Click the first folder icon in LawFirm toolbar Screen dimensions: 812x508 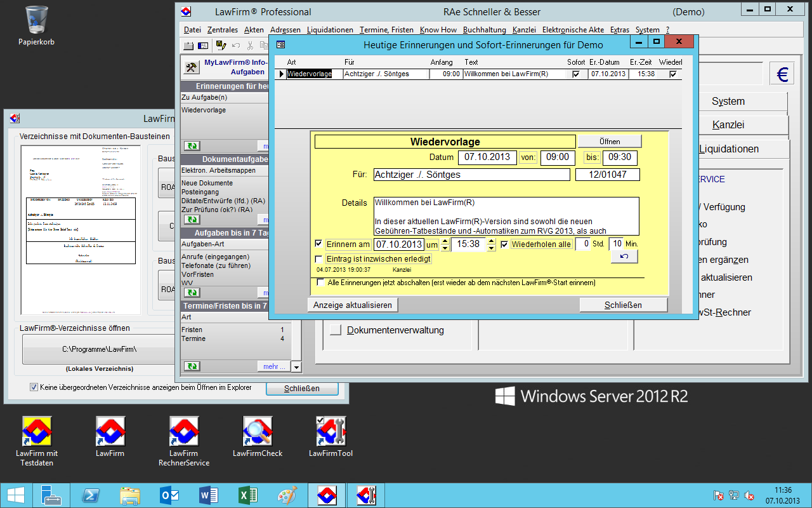188,46
